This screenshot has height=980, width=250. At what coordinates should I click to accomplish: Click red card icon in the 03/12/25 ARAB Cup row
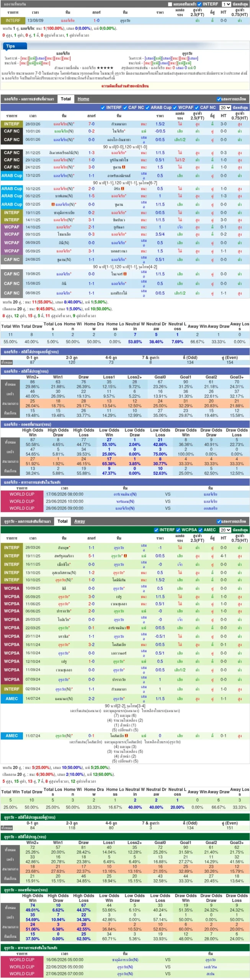(53, 204)
